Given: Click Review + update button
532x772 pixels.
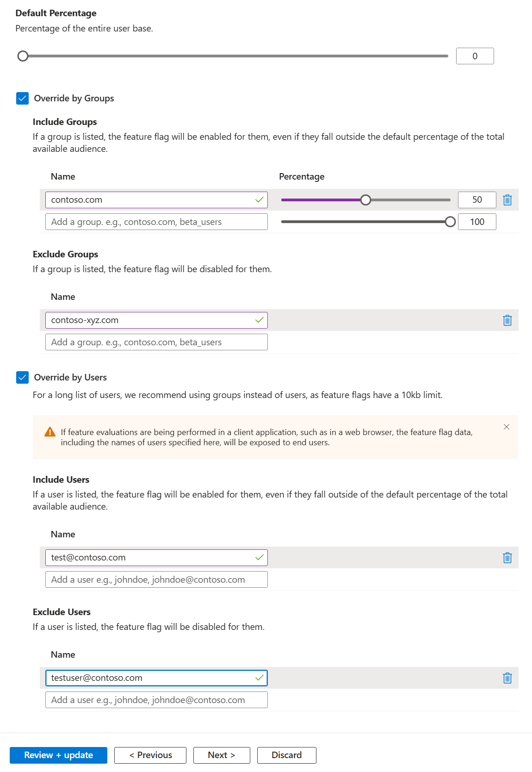Looking at the screenshot, I should (58, 755).
